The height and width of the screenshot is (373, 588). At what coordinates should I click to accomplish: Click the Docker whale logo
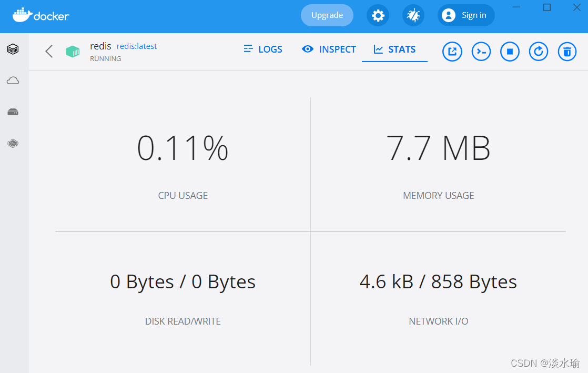41,15
